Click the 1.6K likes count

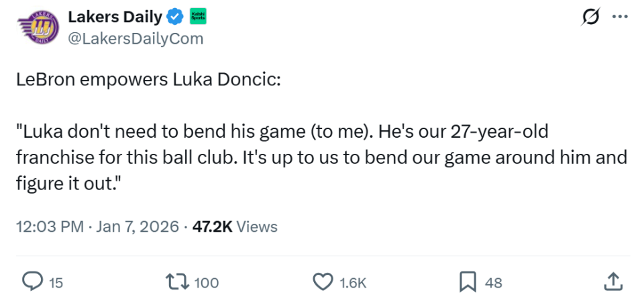[353, 283]
